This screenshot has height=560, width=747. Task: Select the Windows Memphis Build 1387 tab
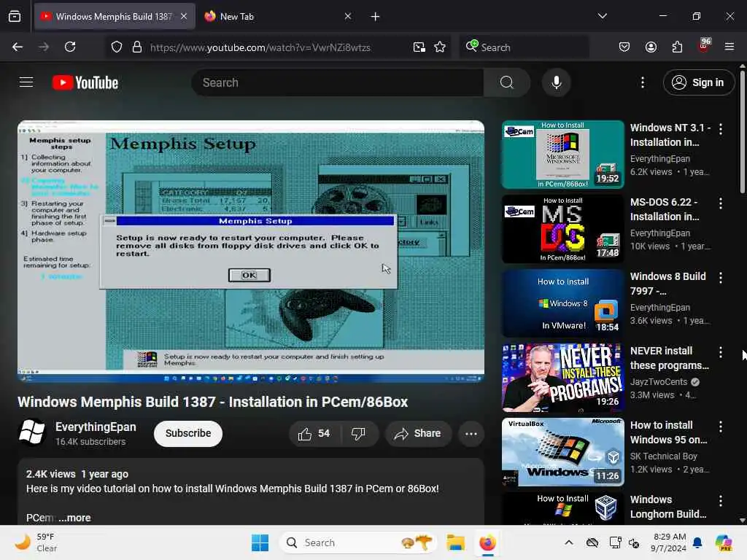tap(115, 17)
